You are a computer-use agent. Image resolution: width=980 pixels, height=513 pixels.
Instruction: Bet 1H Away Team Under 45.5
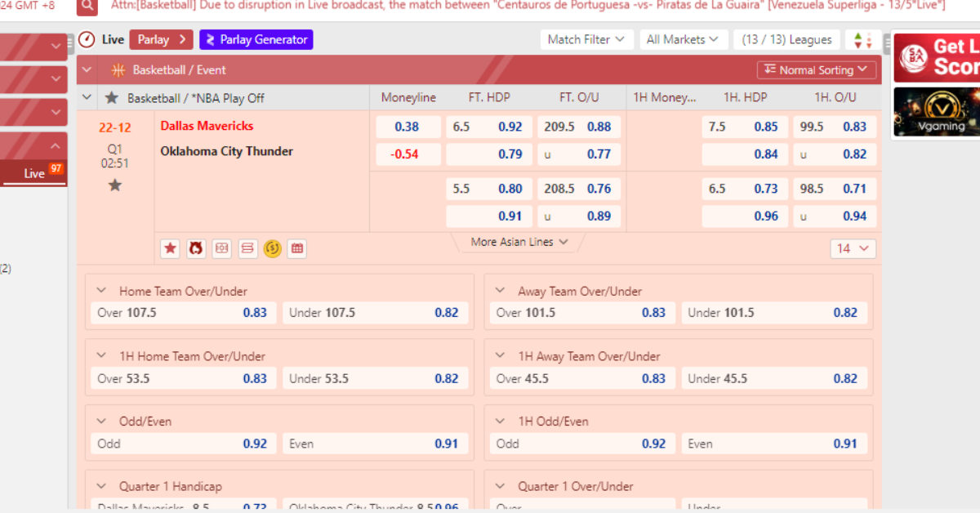coord(774,378)
